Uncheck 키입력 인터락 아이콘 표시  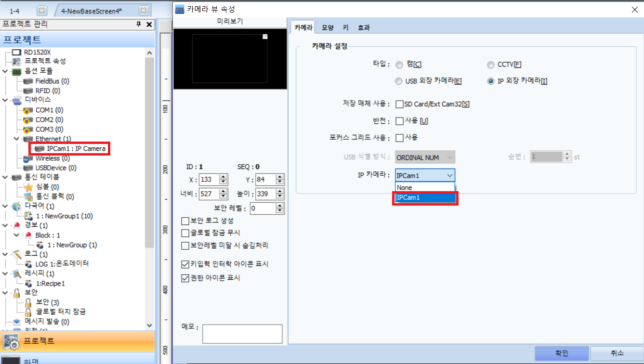185,264
